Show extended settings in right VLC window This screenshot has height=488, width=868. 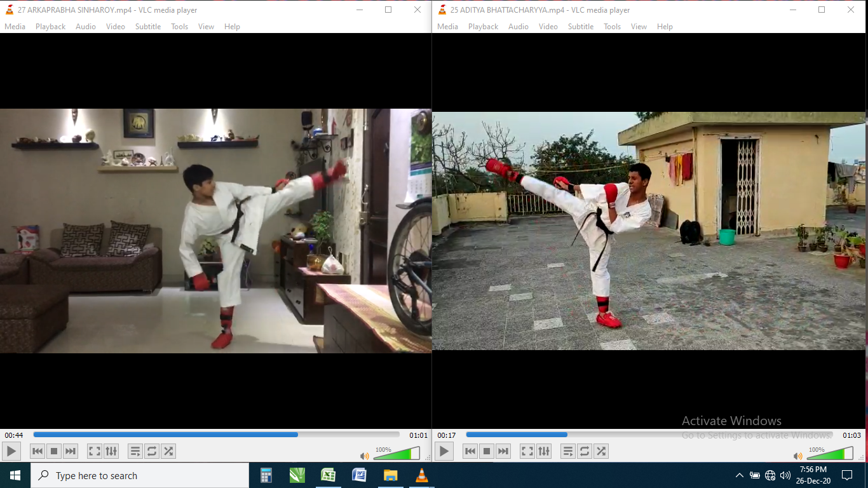pos(544,451)
